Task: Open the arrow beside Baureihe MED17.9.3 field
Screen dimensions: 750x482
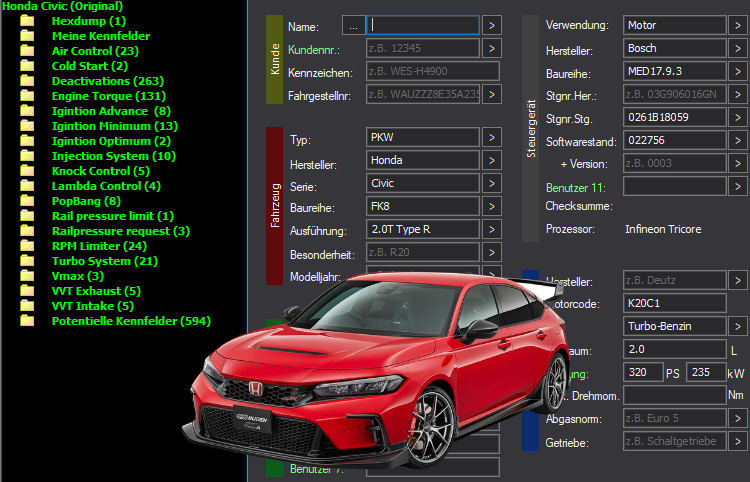Action: click(738, 71)
